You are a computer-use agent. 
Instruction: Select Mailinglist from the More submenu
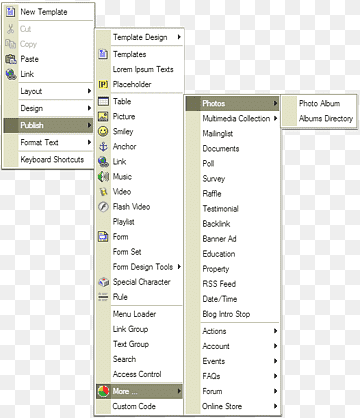pyautogui.click(x=232, y=133)
